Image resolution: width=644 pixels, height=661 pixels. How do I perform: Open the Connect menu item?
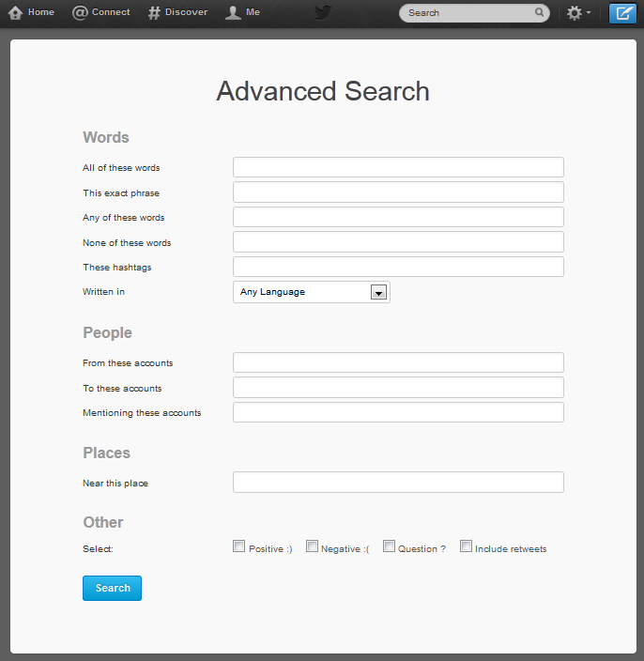(x=101, y=12)
